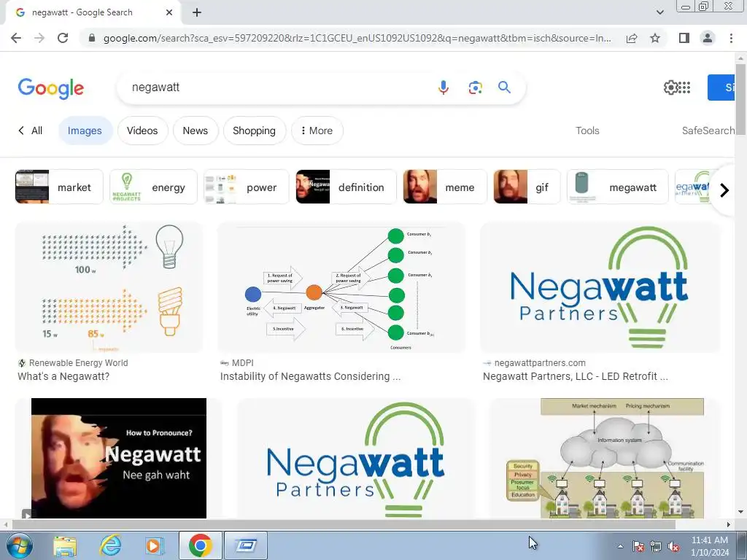Search by image with the Google Lens icon
Screen dimensions: 747x560
click(x=475, y=87)
